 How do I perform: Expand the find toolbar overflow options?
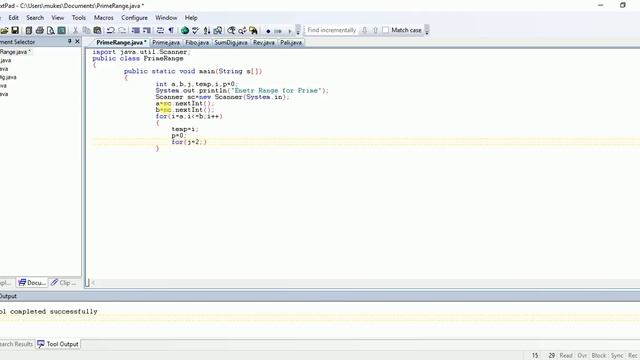tap(427, 31)
